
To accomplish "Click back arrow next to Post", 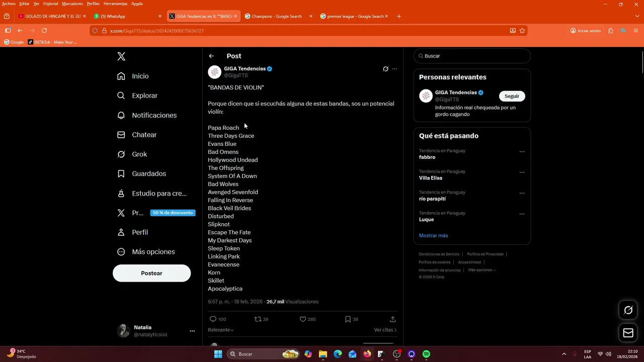I will (x=211, y=56).
